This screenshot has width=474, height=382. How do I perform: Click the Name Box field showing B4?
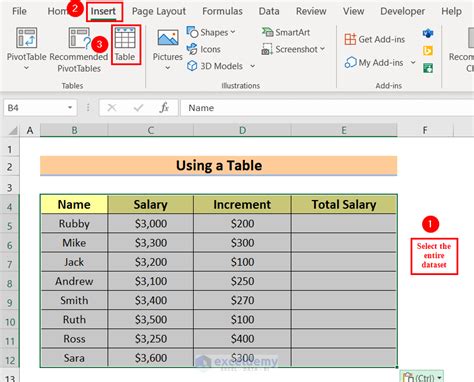coord(35,108)
